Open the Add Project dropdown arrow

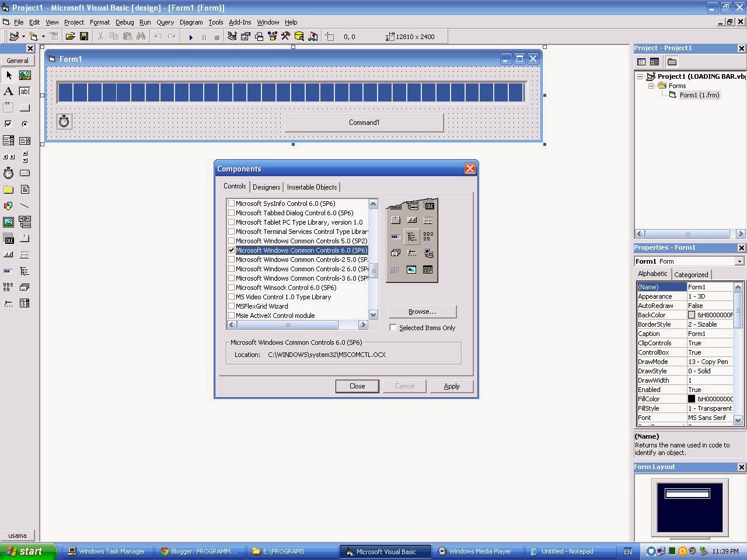click(23, 37)
